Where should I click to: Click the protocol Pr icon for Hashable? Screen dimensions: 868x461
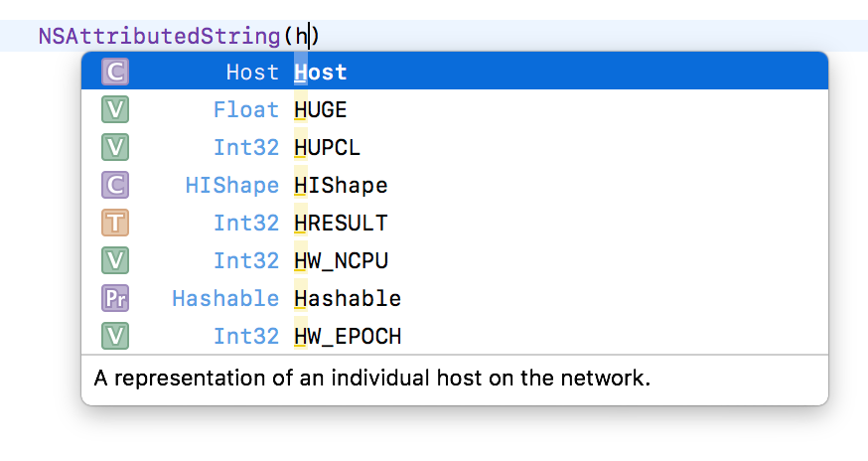[115, 298]
